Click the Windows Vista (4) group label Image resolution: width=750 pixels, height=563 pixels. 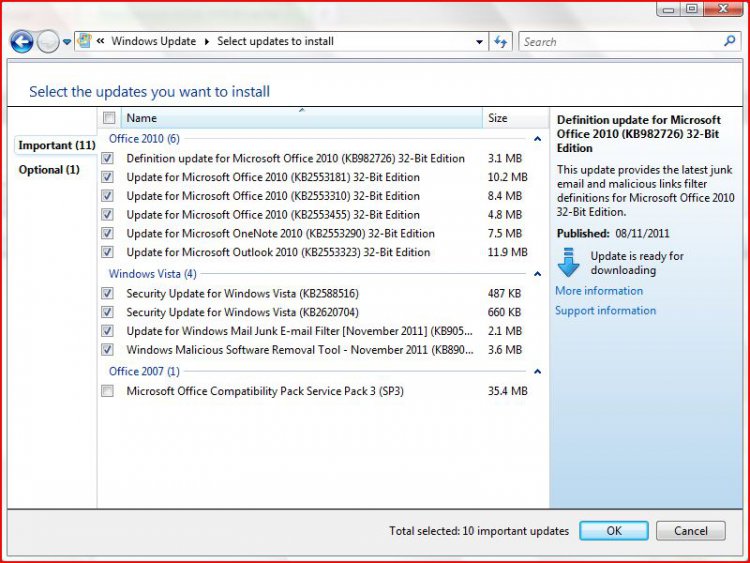[153, 274]
